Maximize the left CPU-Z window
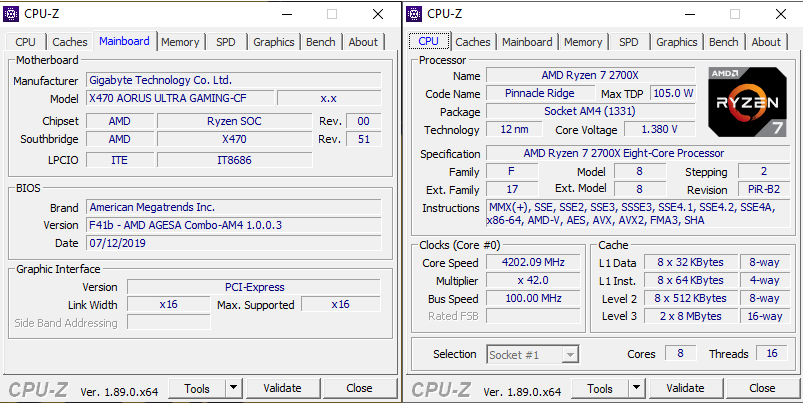Screen dimensions: 803x403 pyautogui.click(x=332, y=14)
